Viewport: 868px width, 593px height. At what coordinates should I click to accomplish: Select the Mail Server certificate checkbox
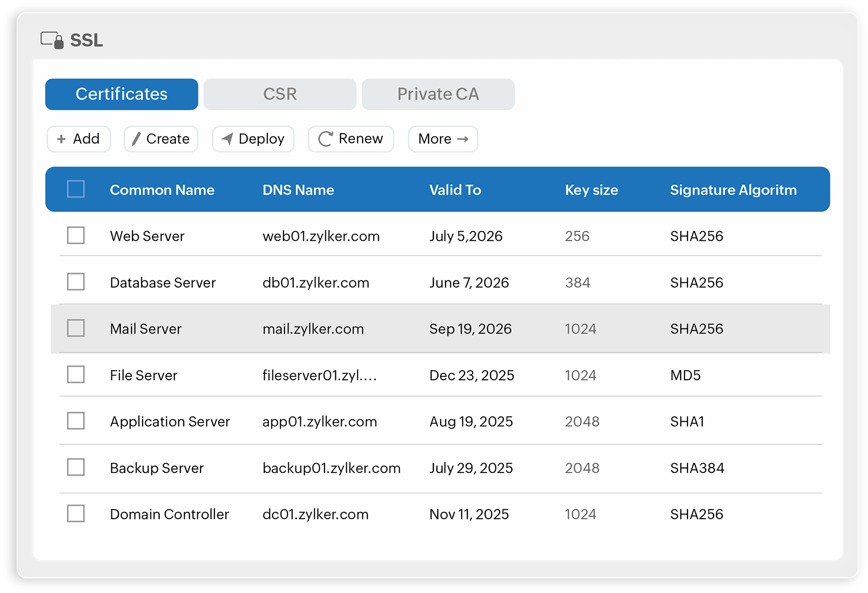click(76, 328)
